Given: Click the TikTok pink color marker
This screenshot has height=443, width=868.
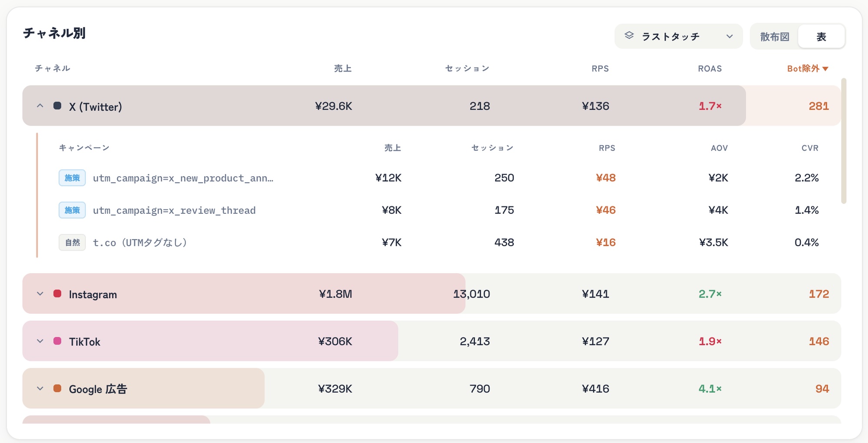Looking at the screenshot, I should pyautogui.click(x=57, y=341).
